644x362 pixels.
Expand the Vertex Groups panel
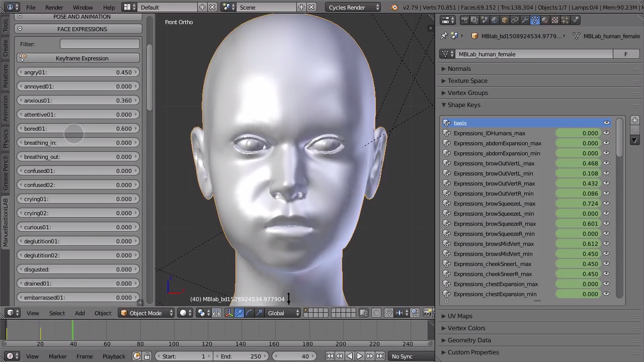click(x=468, y=93)
